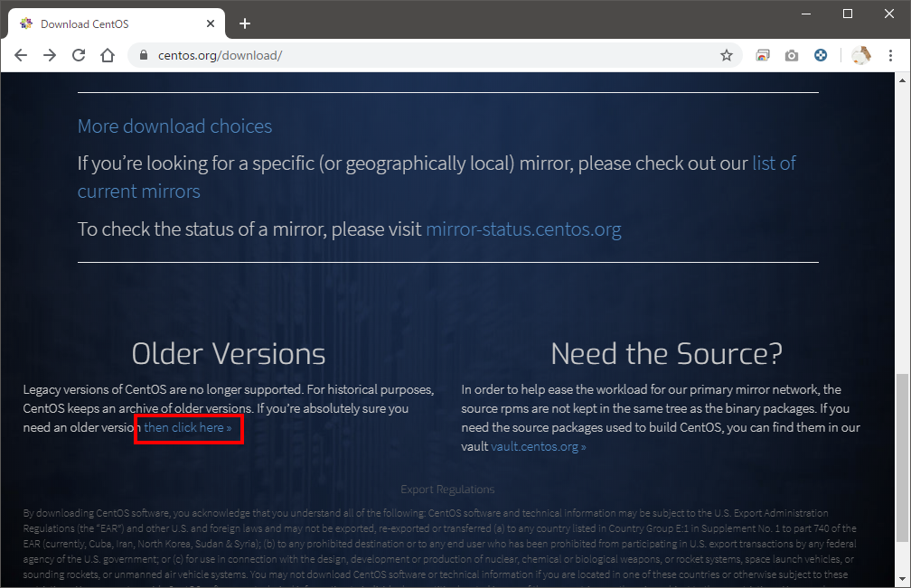The height and width of the screenshot is (588, 911).
Task: Open the user profile avatar
Action: pyautogui.click(x=861, y=55)
